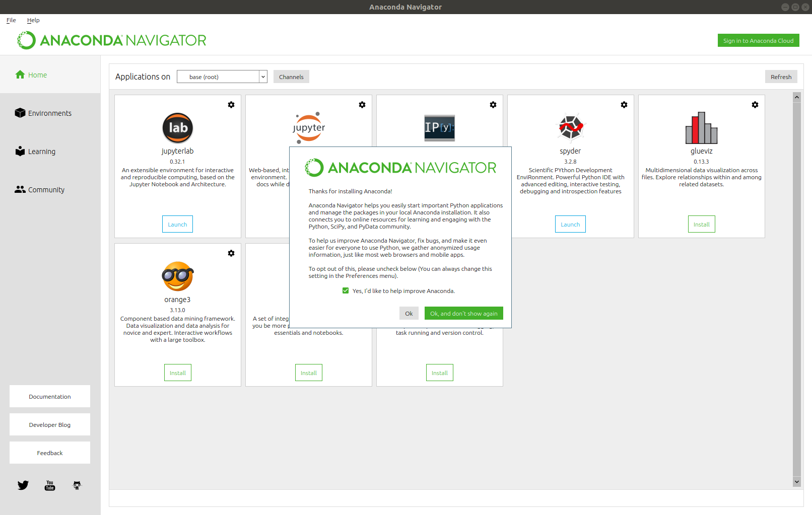Click the Jupyter notebook logo
Screen dimensions: 812x515
click(x=309, y=128)
